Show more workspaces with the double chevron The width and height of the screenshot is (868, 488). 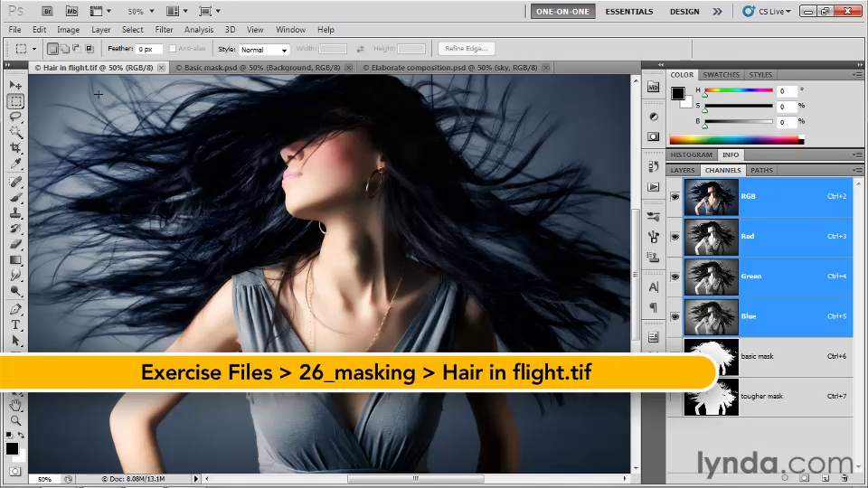[x=717, y=11]
